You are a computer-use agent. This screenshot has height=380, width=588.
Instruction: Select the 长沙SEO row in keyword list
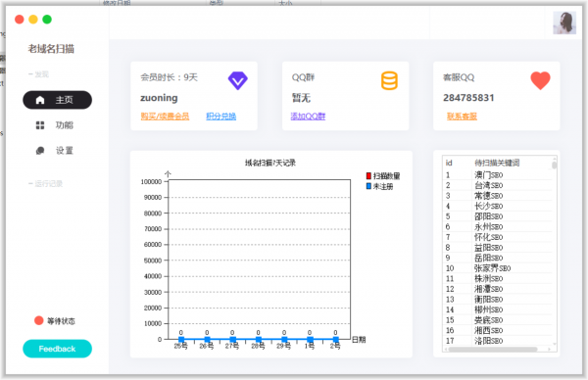pyautogui.click(x=498, y=206)
